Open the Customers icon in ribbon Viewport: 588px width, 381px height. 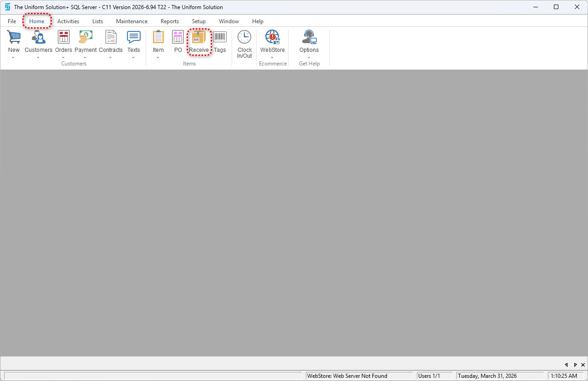(x=38, y=37)
